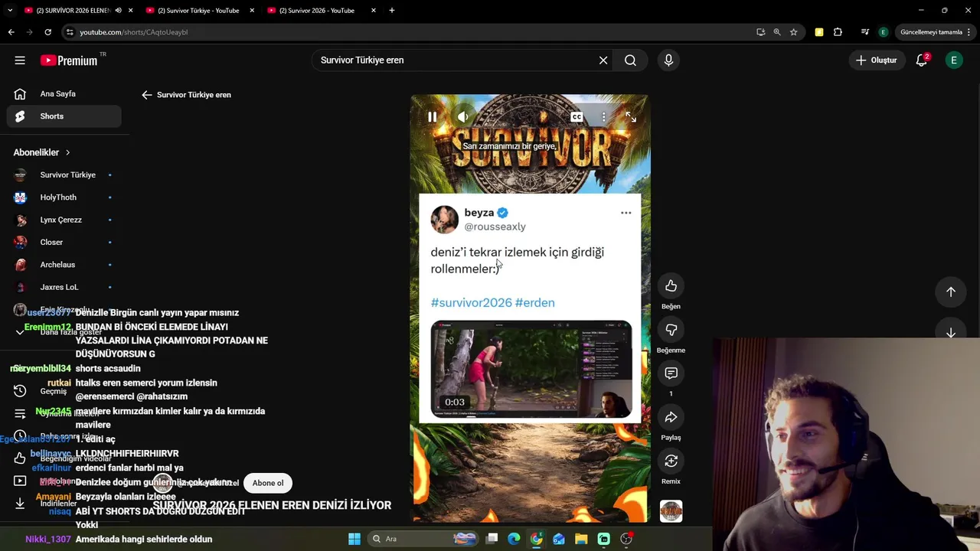The height and width of the screenshot is (551, 980).
Task: Open the yellow extension icon
Action: (x=819, y=32)
